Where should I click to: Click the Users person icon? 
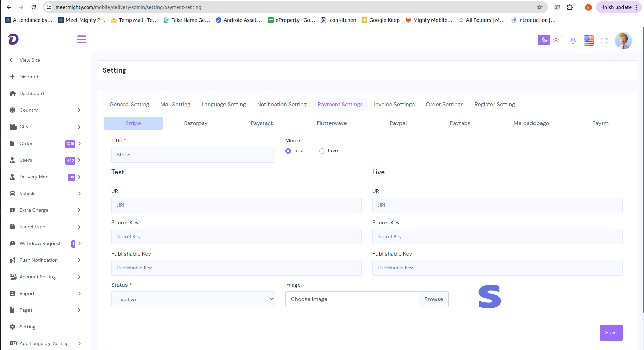click(12, 160)
